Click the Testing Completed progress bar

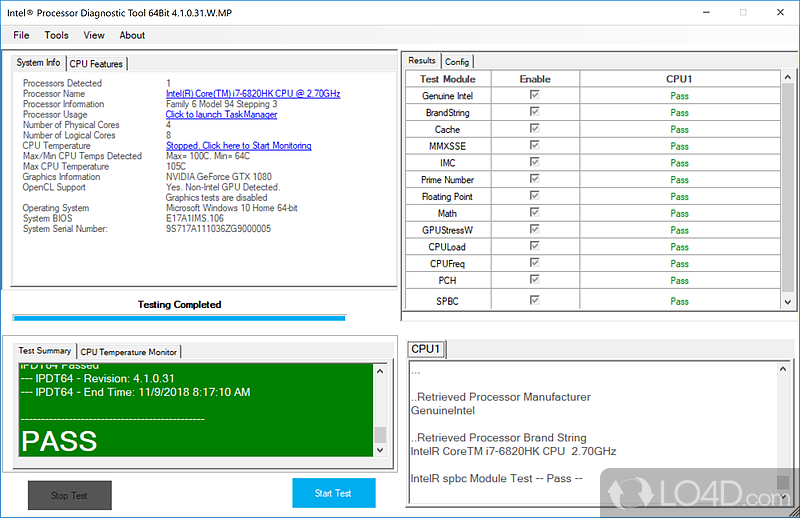(180, 318)
